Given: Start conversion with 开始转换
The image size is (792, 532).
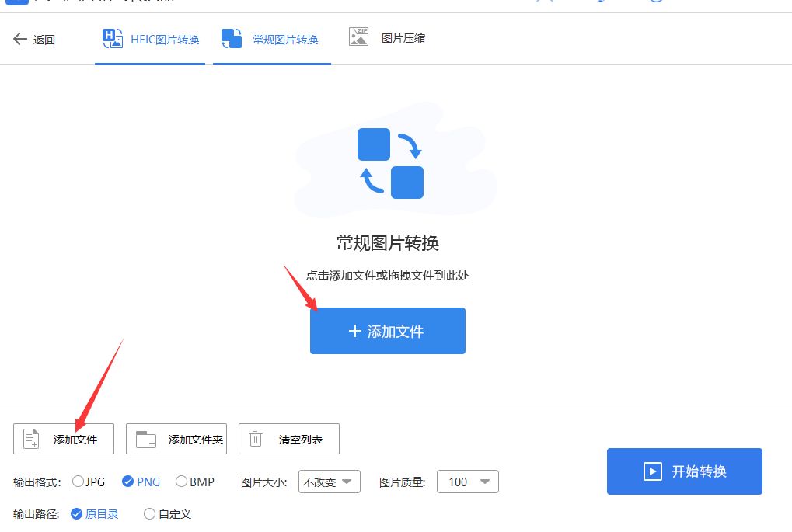Looking at the screenshot, I should pyautogui.click(x=685, y=471).
